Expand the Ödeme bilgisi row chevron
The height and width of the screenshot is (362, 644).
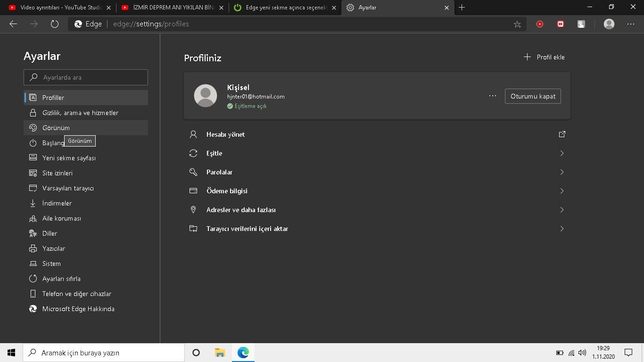(x=562, y=191)
